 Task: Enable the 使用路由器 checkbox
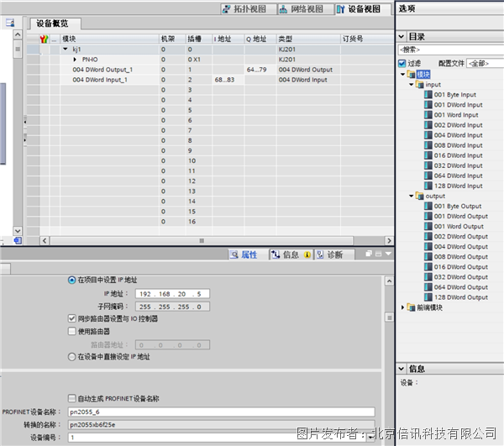(72, 331)
